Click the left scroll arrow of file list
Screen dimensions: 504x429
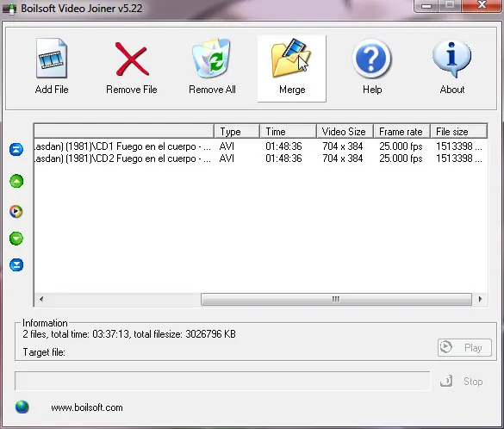coord(41,299)
